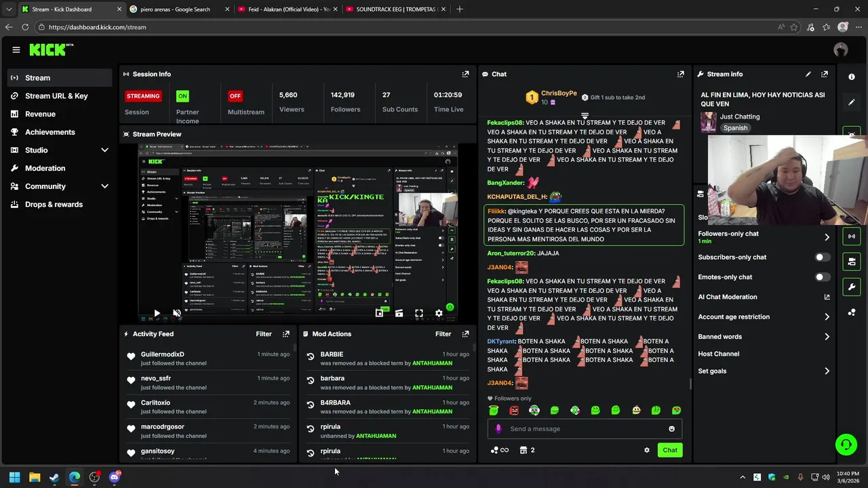Insert the angry red emote
This screenshot has height=488, width=868.
[x=514, y=410]
